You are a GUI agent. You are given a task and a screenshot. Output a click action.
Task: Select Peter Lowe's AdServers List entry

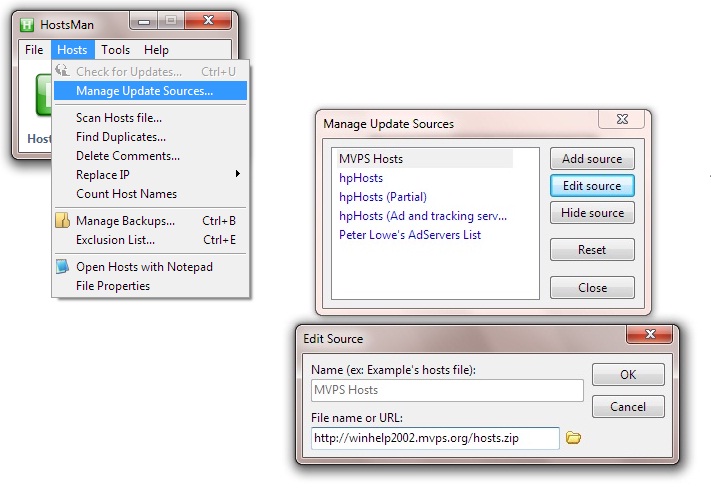click(410, 235)
